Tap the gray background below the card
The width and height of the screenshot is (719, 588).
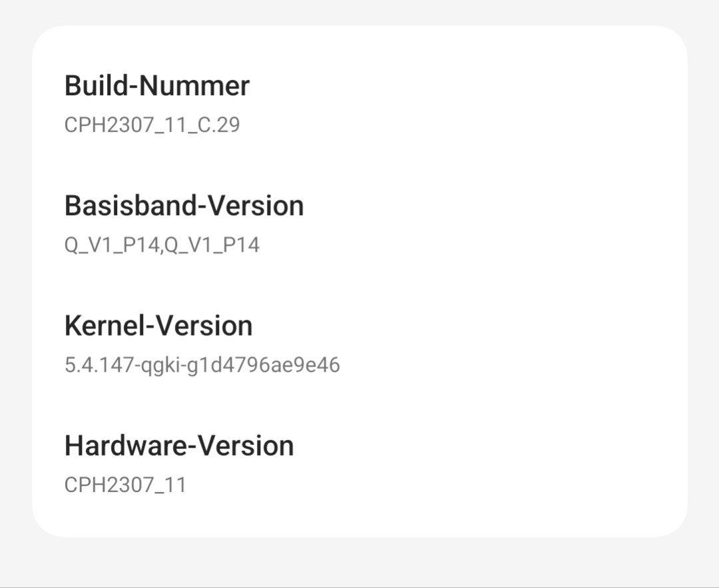(x=359, y=561)
